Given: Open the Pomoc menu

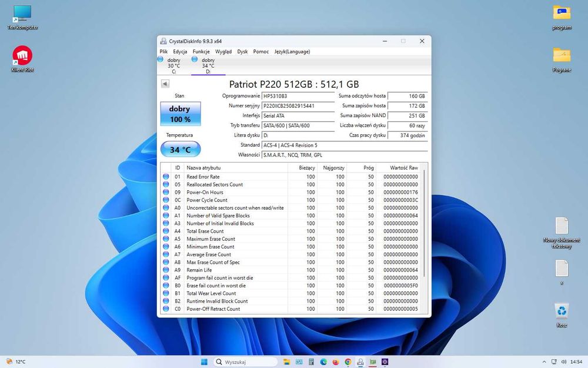Looking at the screenshot, I should point(261,51).
